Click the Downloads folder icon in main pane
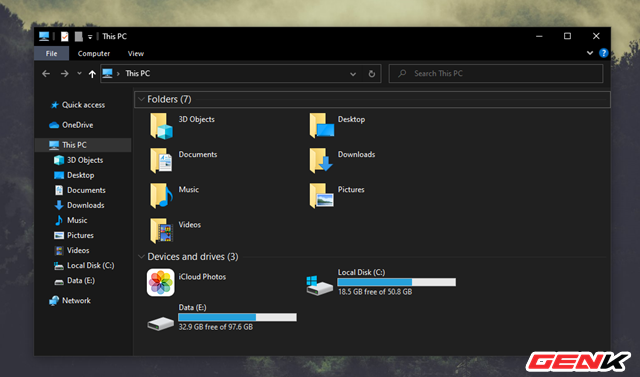640x377 pixels. [x=321, y=161]
